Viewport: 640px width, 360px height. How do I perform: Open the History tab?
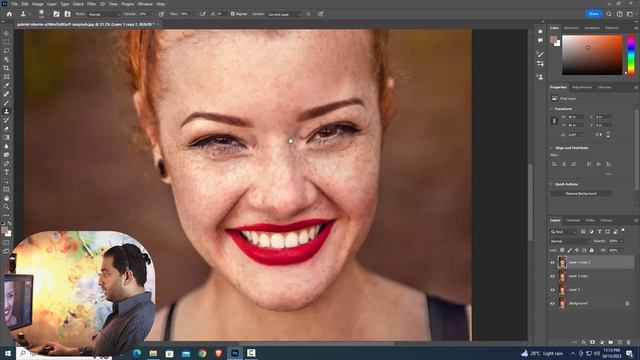point(606,220)
